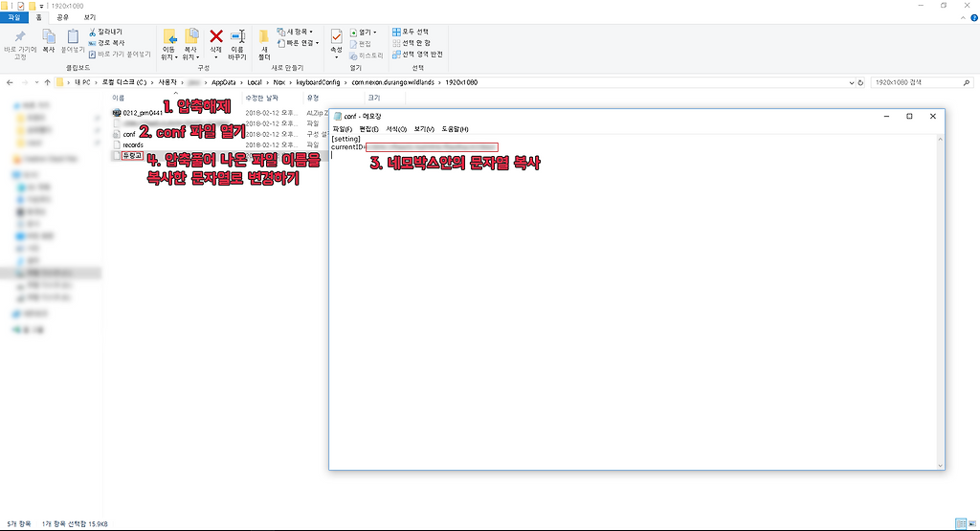
Task: Click 사용자 in the address breadcrumb
Action: [167, 82]
